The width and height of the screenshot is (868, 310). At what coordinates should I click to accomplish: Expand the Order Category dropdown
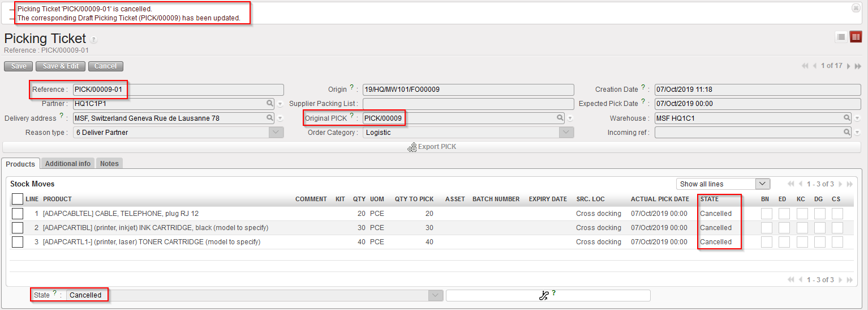tap(566, 132)
